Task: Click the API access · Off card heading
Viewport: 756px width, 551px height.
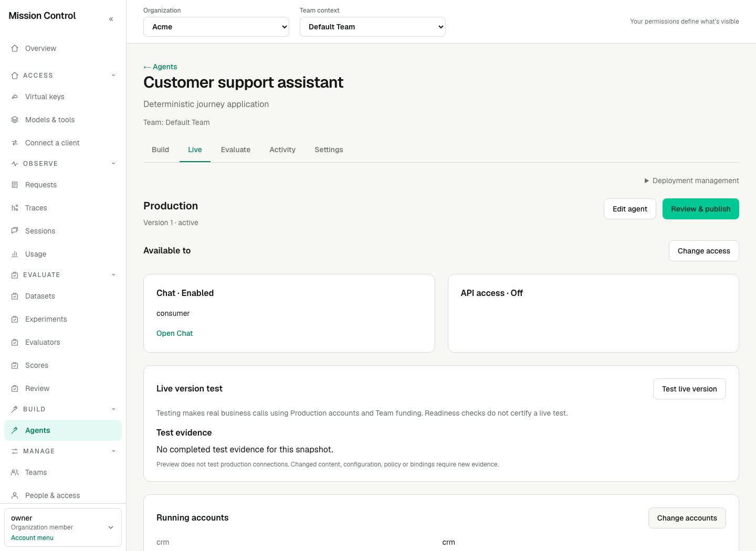Action: [x=492, y=293]
